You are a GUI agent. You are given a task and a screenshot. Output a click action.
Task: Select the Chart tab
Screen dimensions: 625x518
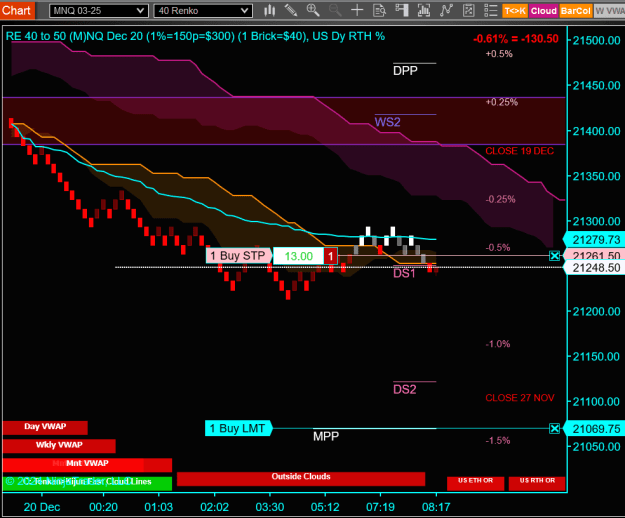pyautogui.click(x=17, y=10)
